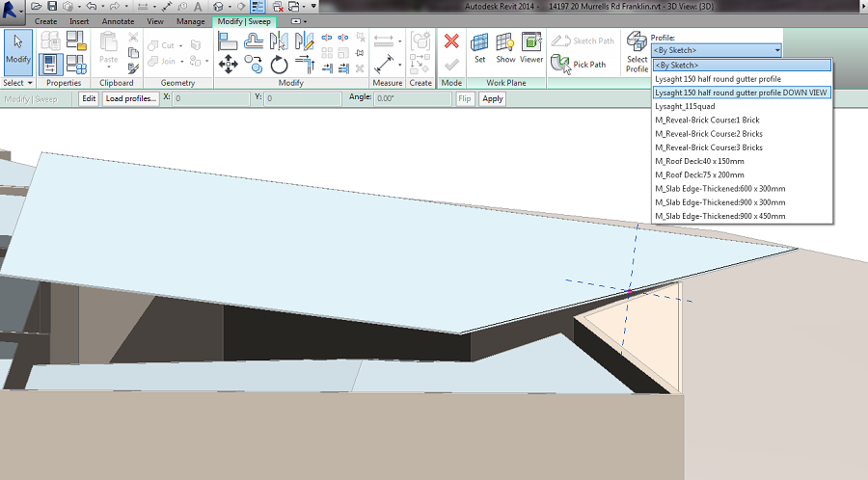Click the Apply button

coord(492,98)
